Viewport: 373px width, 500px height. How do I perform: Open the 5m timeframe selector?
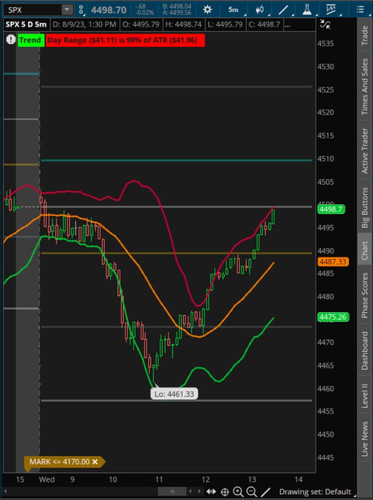tap(234, 10)
